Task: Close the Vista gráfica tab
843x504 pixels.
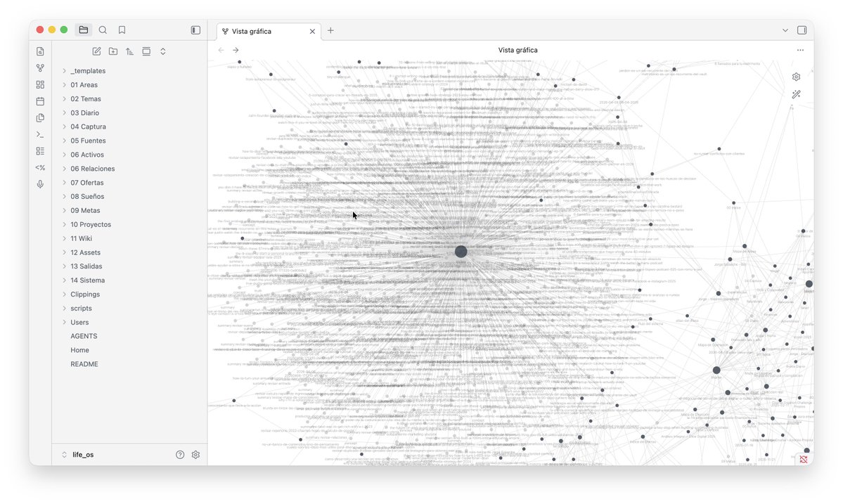Action: [x=312, y=31]
